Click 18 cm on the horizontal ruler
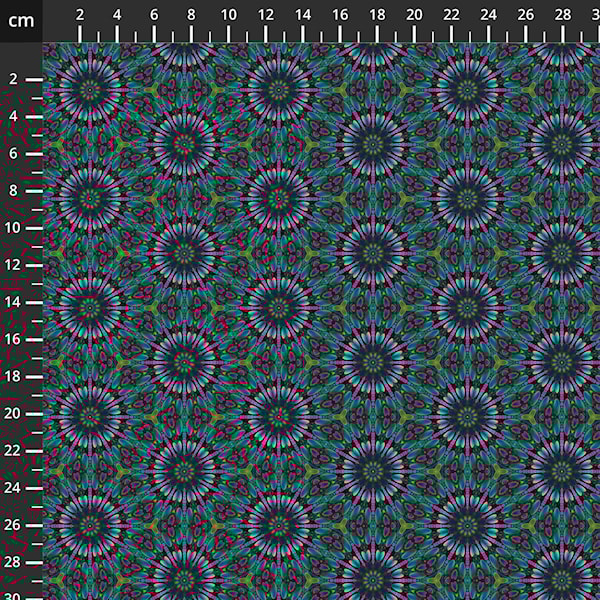This screenshot has height=600, width=600. 376,15
